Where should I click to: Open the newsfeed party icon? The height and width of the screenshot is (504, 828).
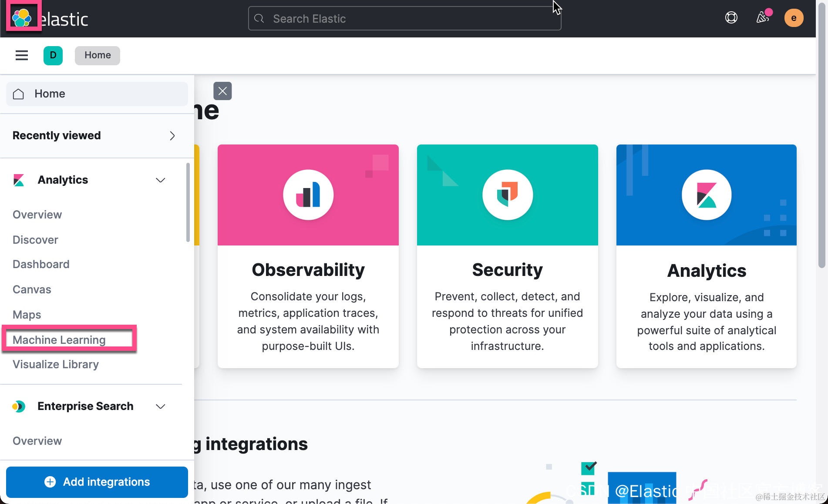pos(763,18)
